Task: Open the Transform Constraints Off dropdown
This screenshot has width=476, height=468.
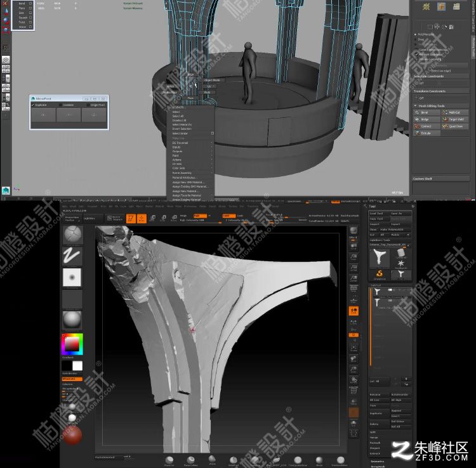Action: click(x=441, y=98)
